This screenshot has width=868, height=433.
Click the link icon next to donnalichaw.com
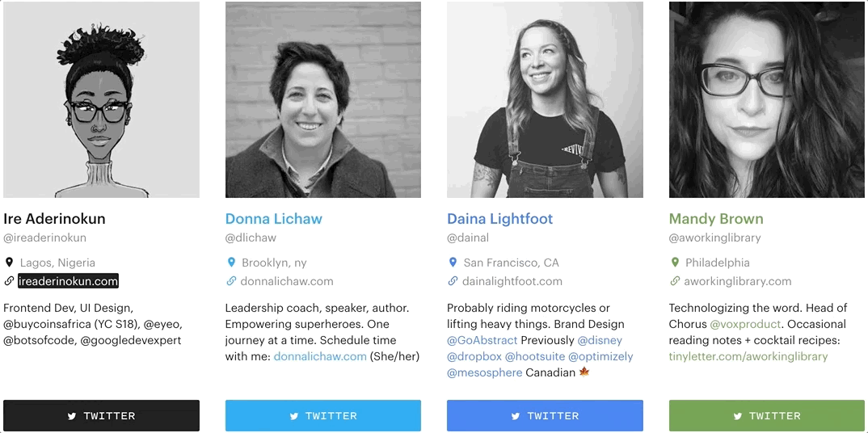(x=231, y=281)
